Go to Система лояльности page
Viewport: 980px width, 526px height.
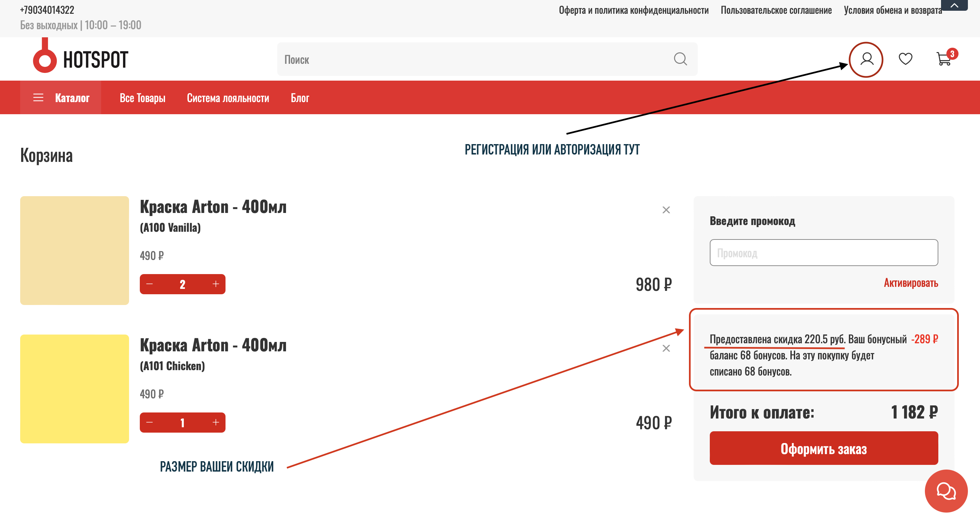[x=228, y=98]
